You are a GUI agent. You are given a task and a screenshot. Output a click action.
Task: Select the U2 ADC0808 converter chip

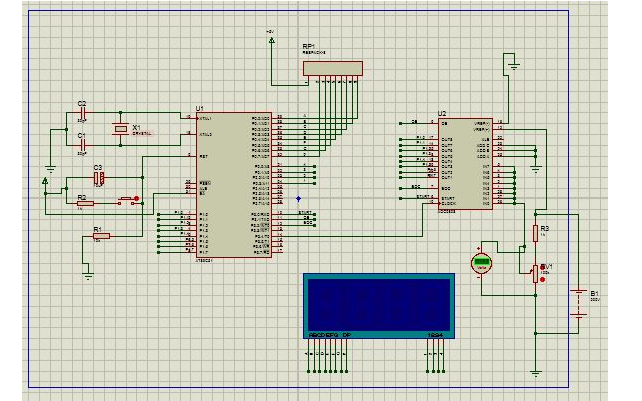point(465,164)
